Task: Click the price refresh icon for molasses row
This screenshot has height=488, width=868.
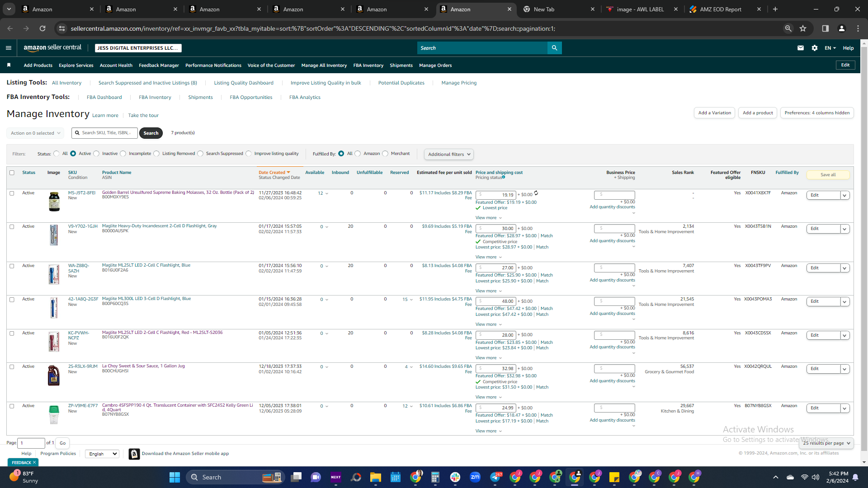Action: pos(536,193)
